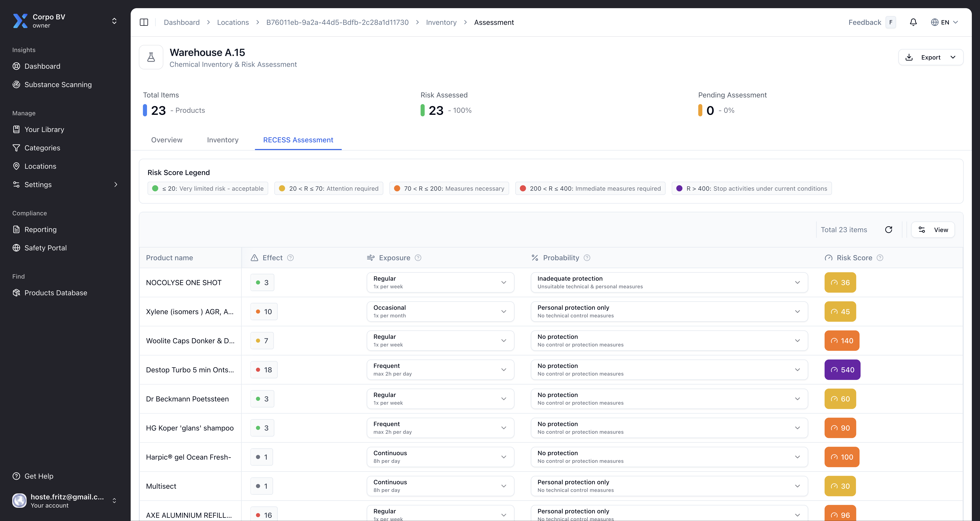Open probability dropdown for Destop Turbo
This screenshot has width=980, height=521.
point(669,370)
